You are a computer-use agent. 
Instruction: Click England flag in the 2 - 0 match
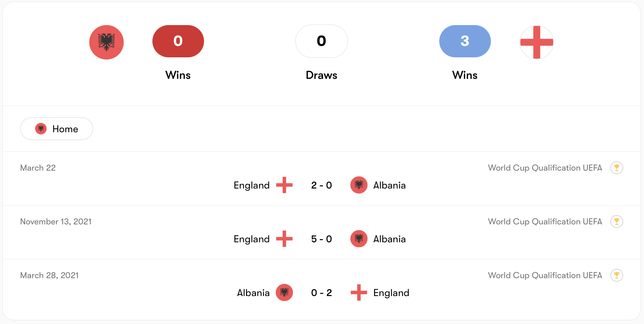pos(284,185)
